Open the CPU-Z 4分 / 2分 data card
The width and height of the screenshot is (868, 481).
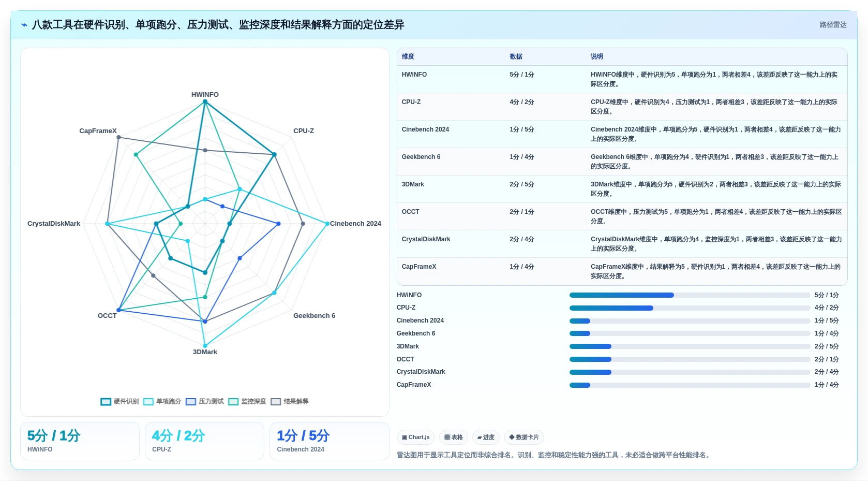(204, 441)
